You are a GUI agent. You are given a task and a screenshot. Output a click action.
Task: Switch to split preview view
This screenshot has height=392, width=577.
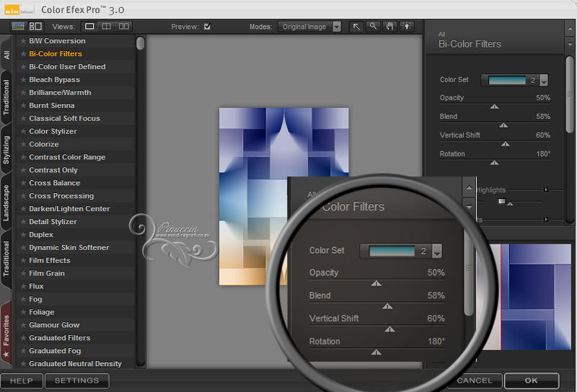107,27
